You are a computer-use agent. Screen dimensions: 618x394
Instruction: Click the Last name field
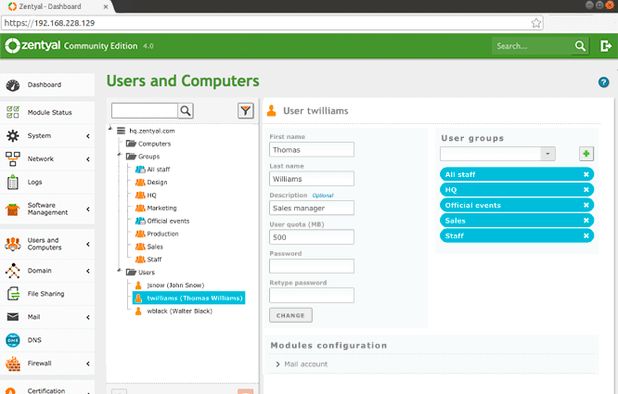pos(312,179)
